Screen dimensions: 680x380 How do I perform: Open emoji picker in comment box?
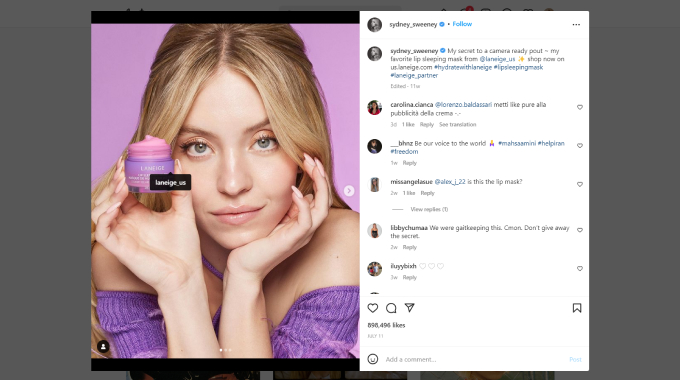click(373, 359)
